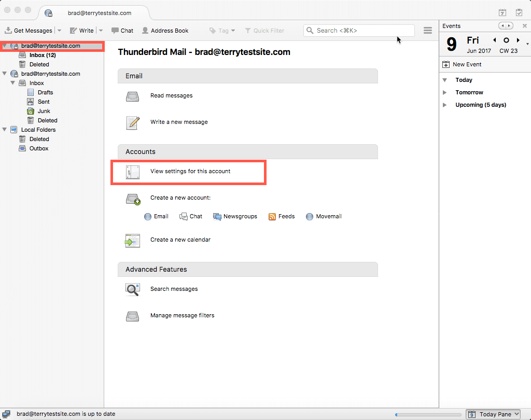Jump to today circle button
The height and width of the screenshot is (420, 531).
click(x=506, y=40)
